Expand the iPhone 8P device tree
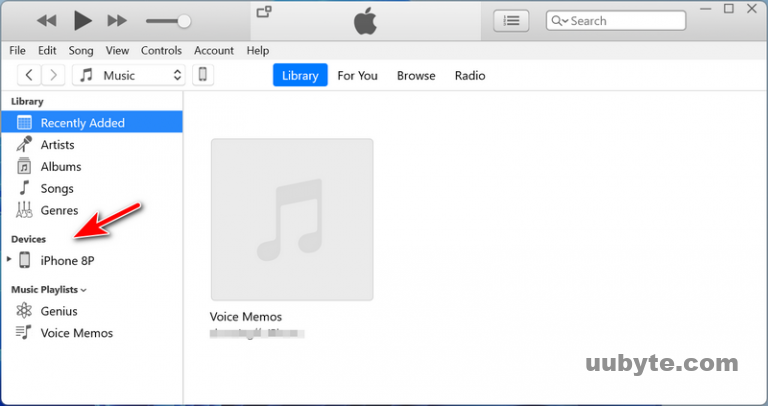This screenshot has width=768, height=406. [x=9, y=259]
